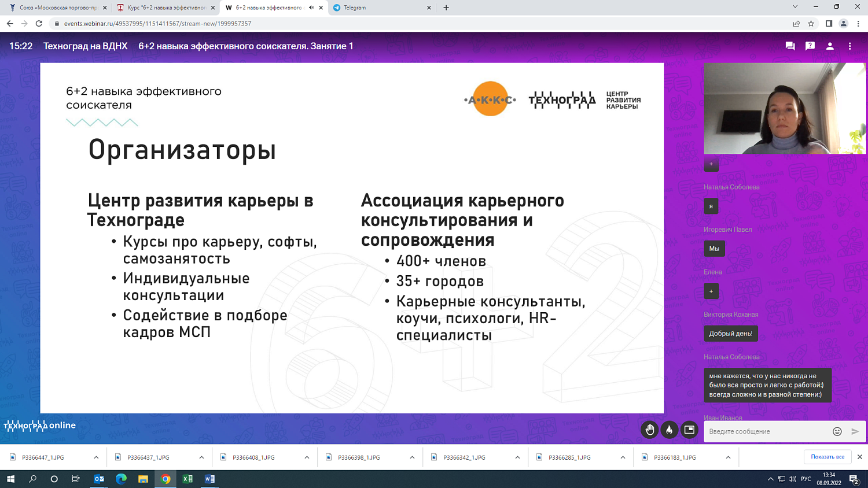The width and height of the screenshot is (868, 488).
Task: Open the chat panel icon in header
Action: [x=790, y=46]
